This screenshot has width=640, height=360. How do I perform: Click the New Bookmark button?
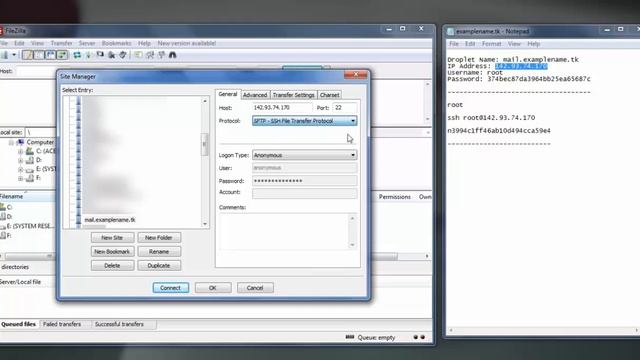click(x=112, y=251)
